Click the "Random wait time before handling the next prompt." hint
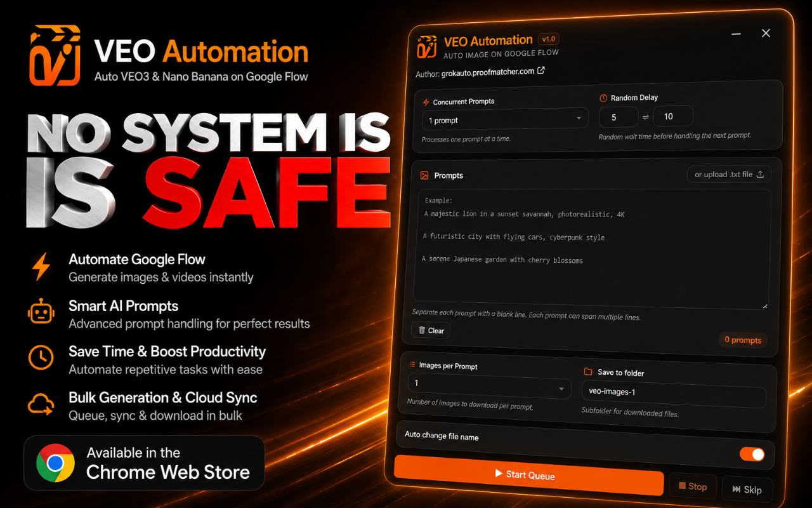This screenshot has width=812, height=508. coord(675,135)
